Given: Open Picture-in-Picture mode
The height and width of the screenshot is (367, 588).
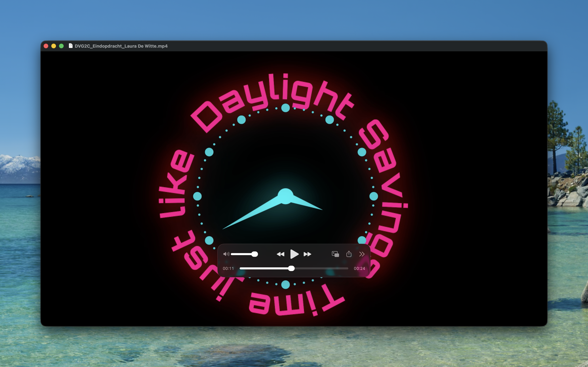Looking at the screenshot, I should (335, 254).
